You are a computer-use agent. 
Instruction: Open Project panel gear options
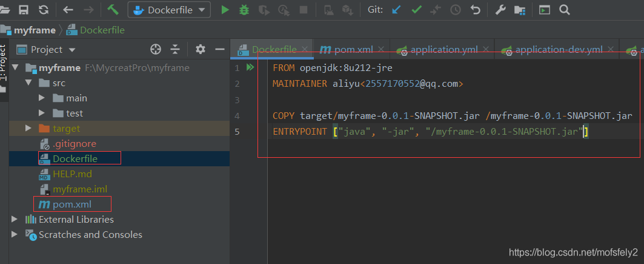[x=201, y=49]
